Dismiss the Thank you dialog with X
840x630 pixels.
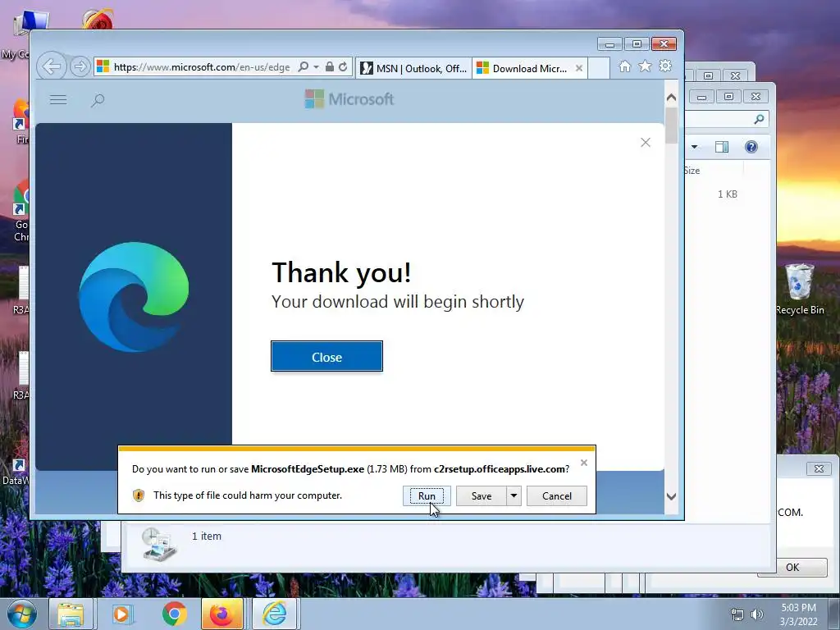pos(646,142)
